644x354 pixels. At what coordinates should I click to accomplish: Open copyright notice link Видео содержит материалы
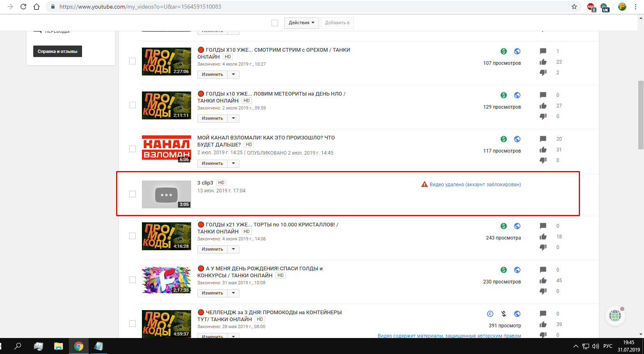[x=449, y=336]
